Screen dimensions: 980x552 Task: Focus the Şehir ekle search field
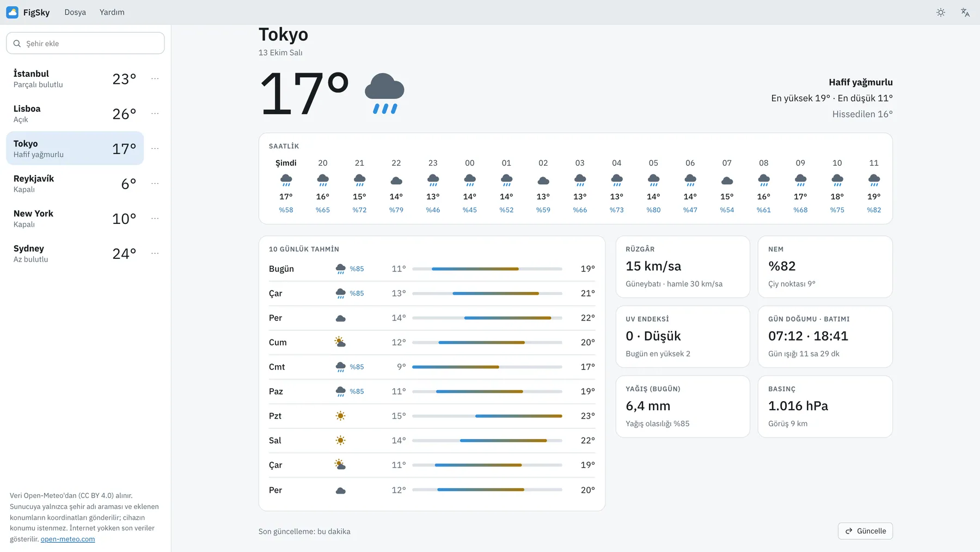[85, 43]
